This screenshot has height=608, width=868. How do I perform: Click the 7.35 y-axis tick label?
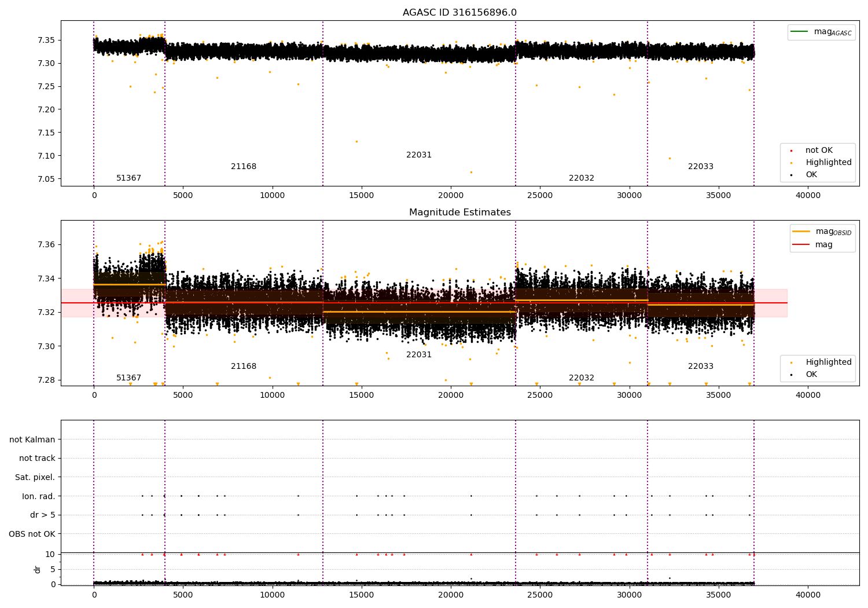pyautogui.click(x=46, y=41)
